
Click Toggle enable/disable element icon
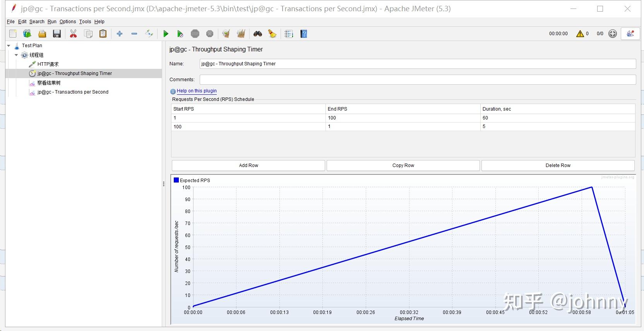(149, 34)
